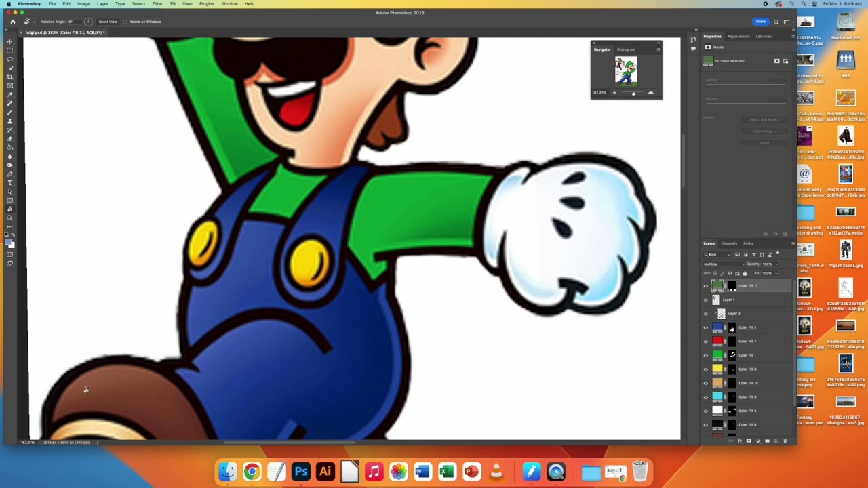The image size is (868, 488).
Task: Click the Share button
Action: pyautogui.click(x=761, y=22)
